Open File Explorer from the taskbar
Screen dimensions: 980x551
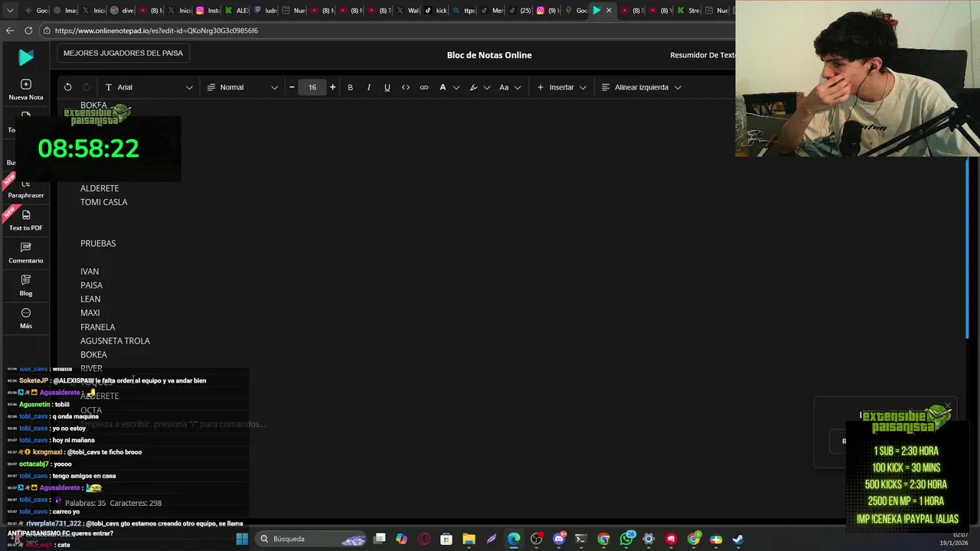469,539
